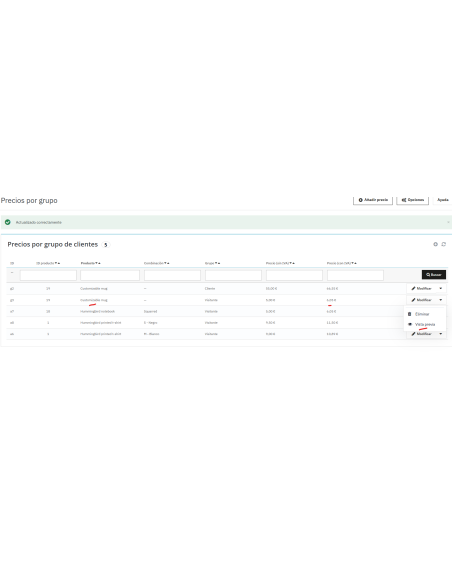Click the Añadir precio plus icon
452x584 pixels.
click(x=360, y=200)
